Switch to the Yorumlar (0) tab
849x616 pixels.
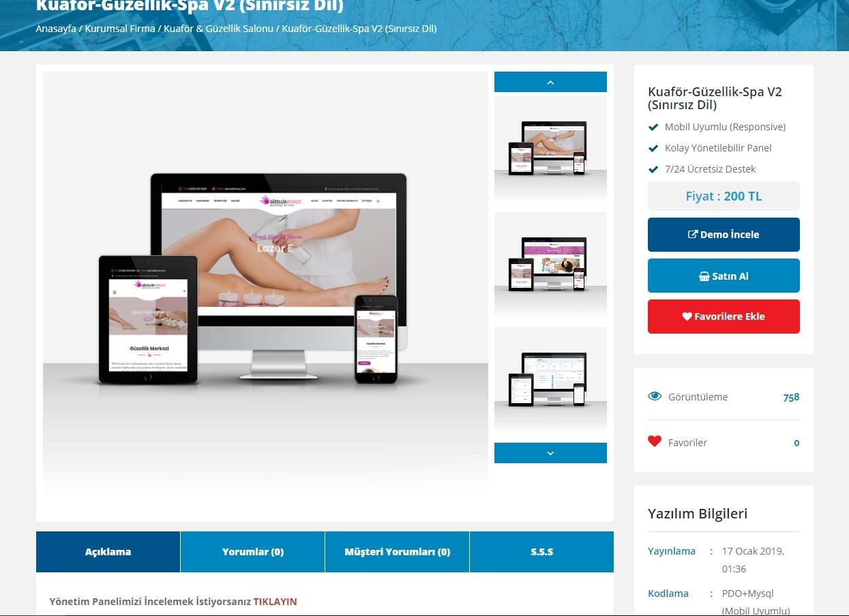point(252,552)
